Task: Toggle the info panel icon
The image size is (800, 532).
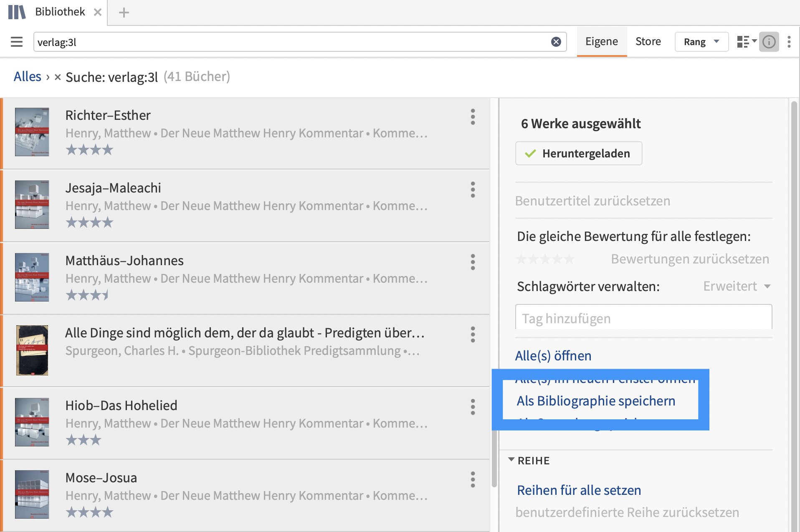Action: point(769,42)
